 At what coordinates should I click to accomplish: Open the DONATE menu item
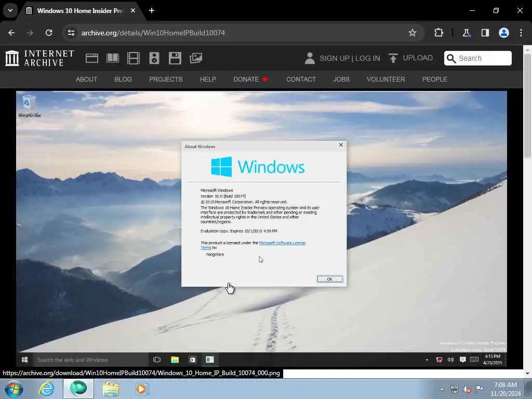click(x=251, y=79)
